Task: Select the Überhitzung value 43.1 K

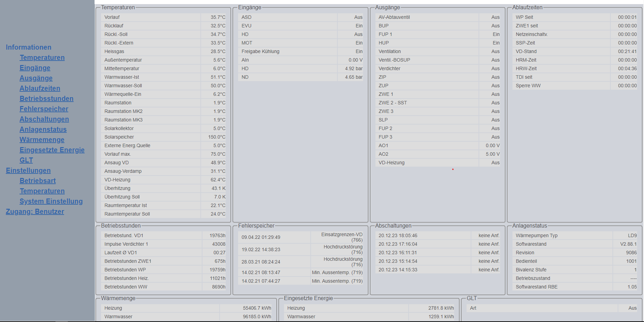Action: [x=219, y=188]
